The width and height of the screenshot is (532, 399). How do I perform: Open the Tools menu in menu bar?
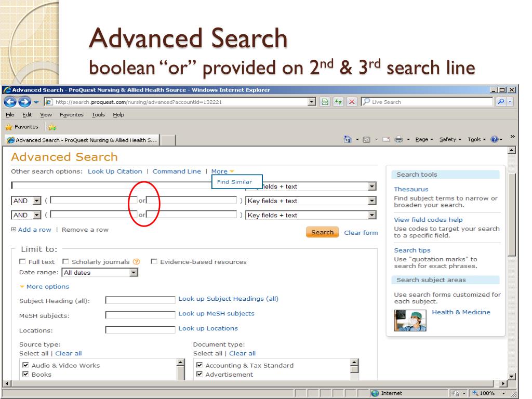pos(98,115)
